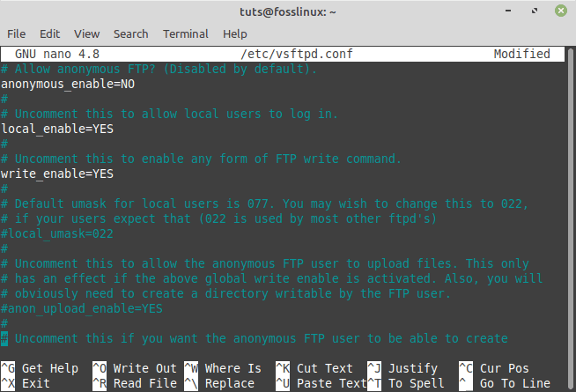Open the Search menu
Image resolution: width=576 pixels, height=392 pixels.
point(130,33)
